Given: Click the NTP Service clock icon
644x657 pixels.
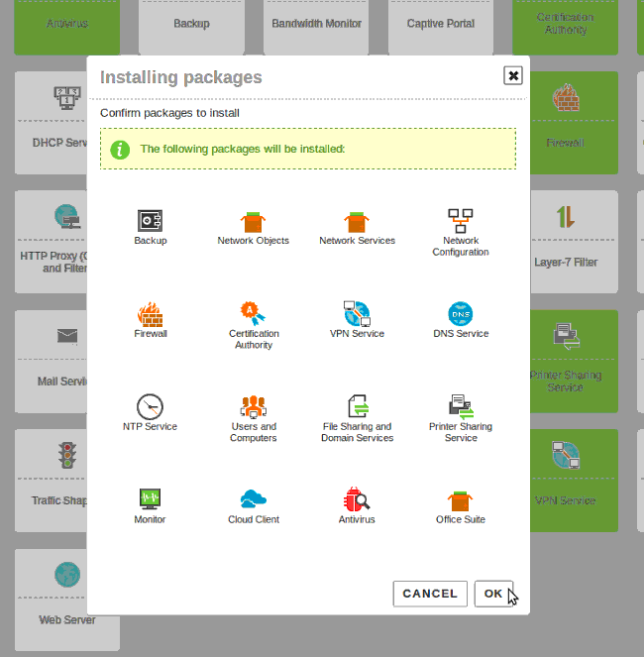Looking at the screenshot, I should [x=151, y=406].
